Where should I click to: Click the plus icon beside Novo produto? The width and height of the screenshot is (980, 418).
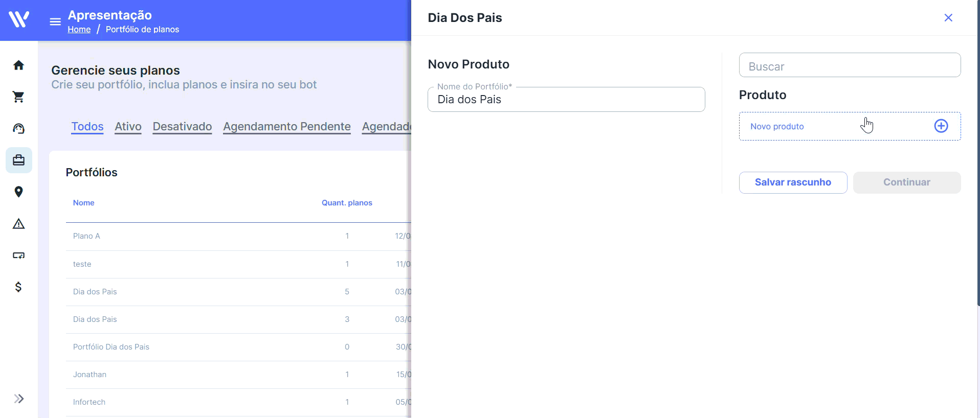click(x=941, y=126)
